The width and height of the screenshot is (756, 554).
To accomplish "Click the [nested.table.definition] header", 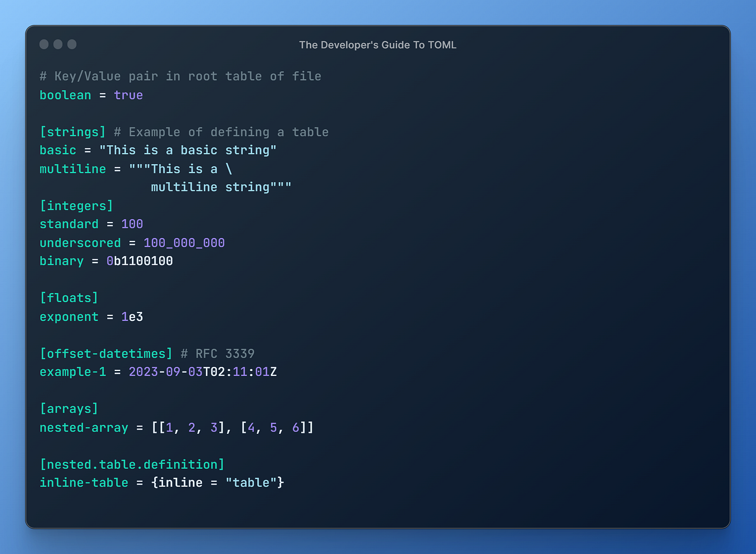I will point(132,464).
